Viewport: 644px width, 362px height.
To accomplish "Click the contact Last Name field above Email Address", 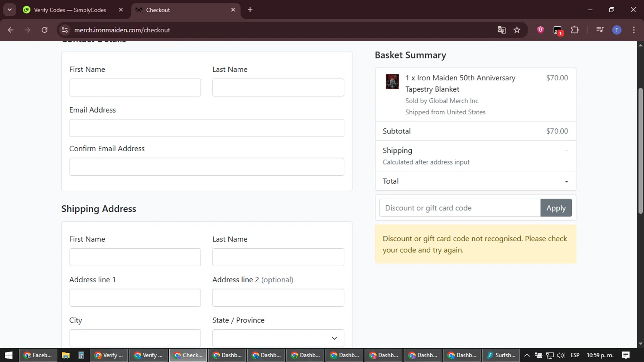I will tap(278, 88).
